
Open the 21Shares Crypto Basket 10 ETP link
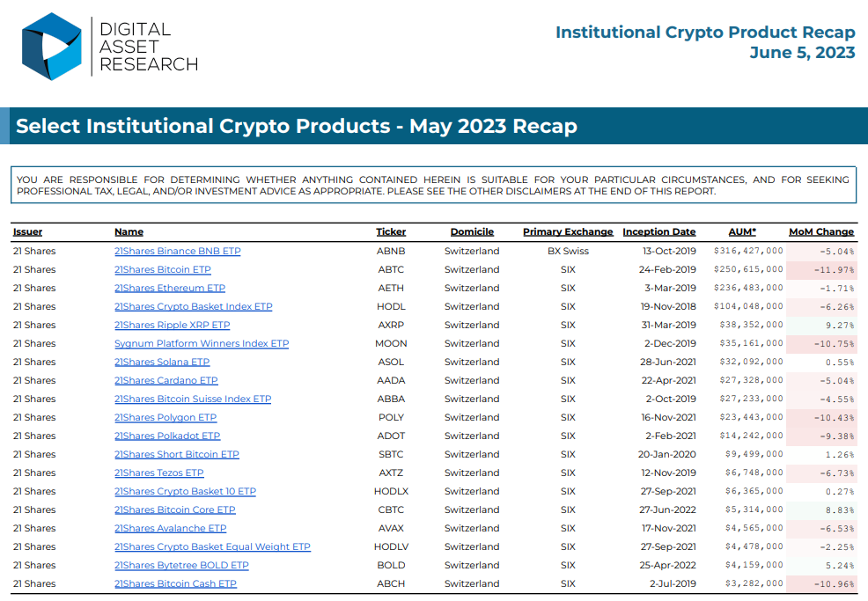point(185,491)
